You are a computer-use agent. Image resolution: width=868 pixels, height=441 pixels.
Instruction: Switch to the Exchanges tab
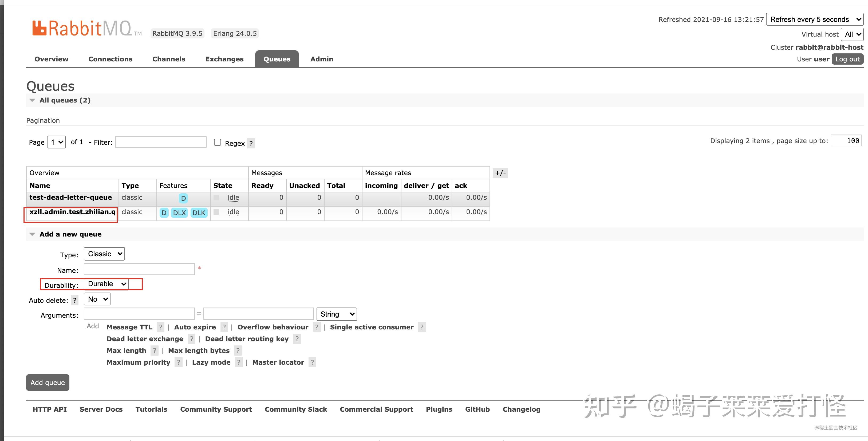tap(224, 59)
